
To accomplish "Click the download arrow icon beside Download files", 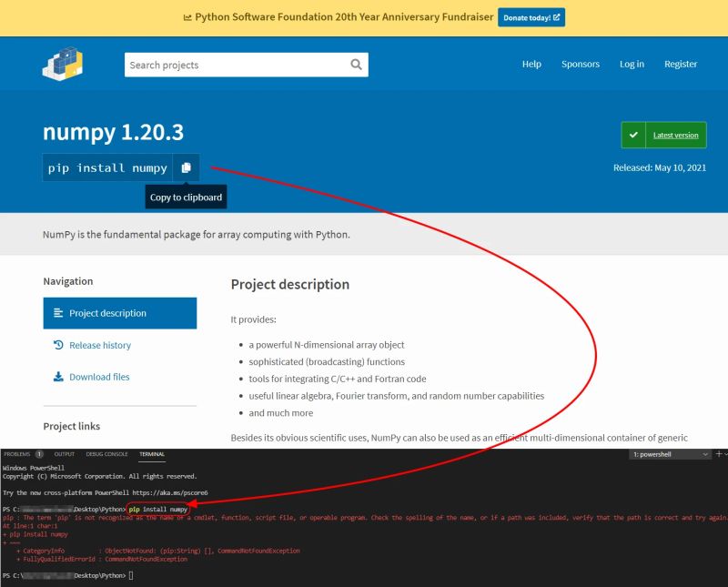I will coord(59,377).
